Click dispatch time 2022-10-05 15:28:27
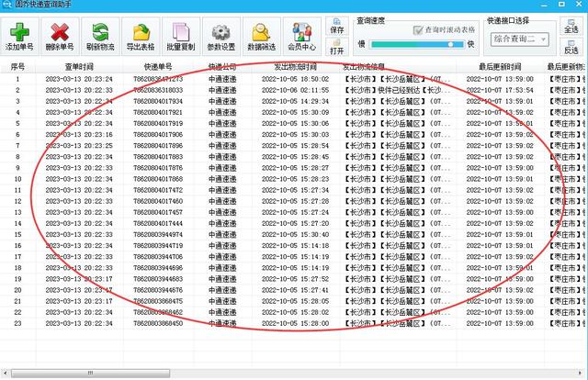 coord(295,168)
